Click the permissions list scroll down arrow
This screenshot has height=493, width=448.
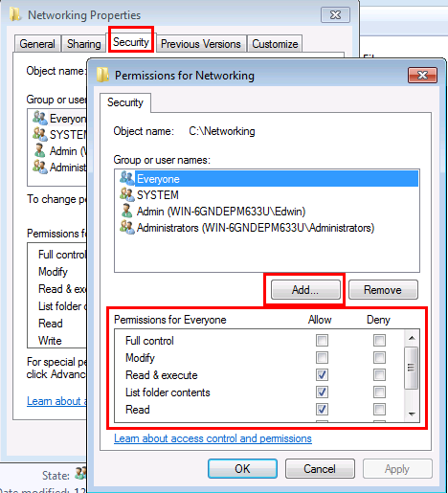tap(412, 415)
